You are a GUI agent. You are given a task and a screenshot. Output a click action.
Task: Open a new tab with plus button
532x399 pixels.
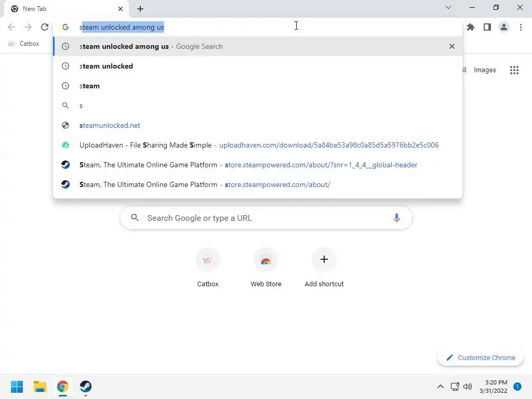pyautogui.click(x=140, y=9)
